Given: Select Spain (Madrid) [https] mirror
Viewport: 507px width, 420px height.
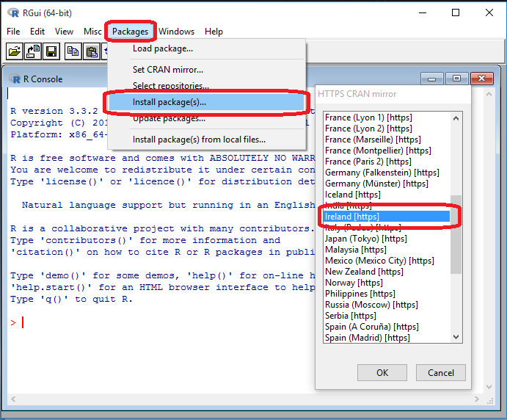Looking at the screenshot, I should [387, 338].
